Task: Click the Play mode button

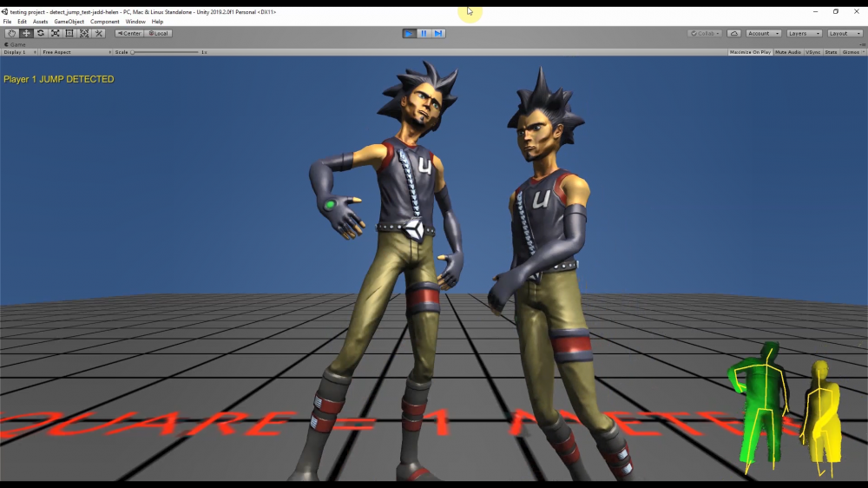Action: pyautogui.click(x=409, y=33)
